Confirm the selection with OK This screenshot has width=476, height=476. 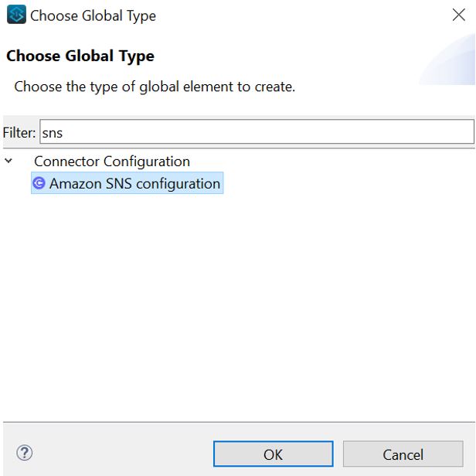click(273, 454)
